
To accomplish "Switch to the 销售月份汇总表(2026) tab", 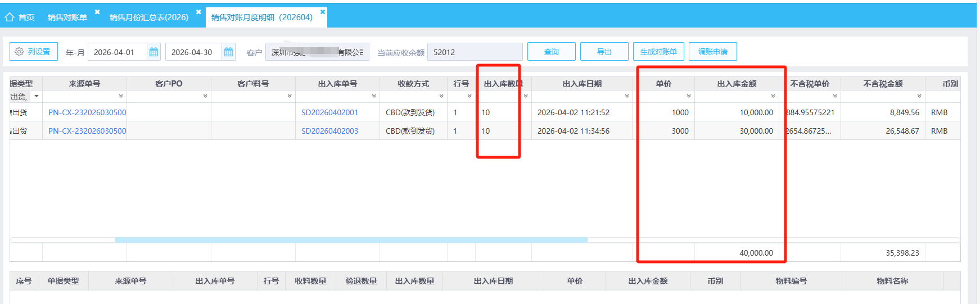I will click(149, 17).
